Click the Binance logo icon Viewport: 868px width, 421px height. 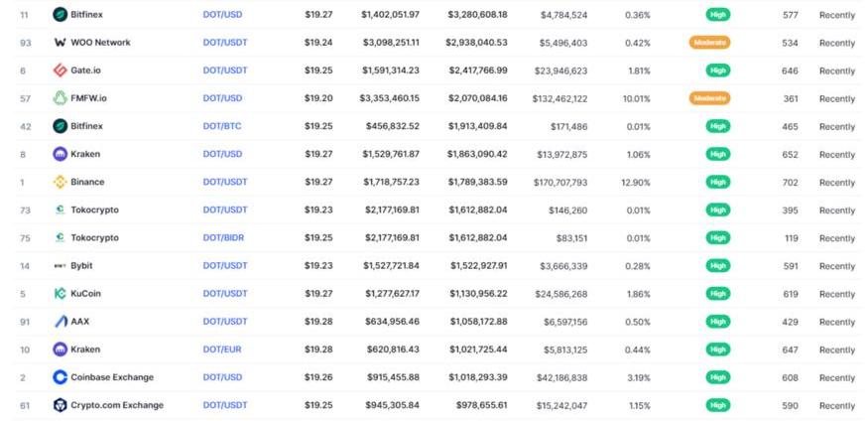point(61,182)
